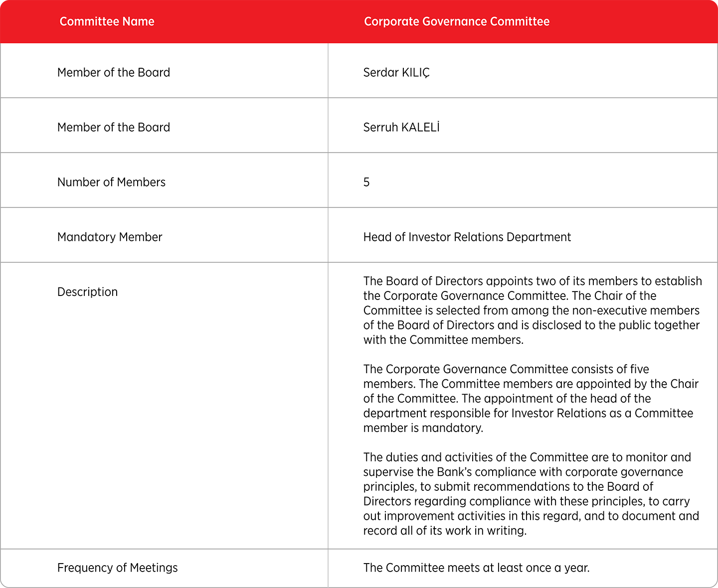Viewport: 718px width, 588px height.
Task: Click paragraph on duties and activities of Committee
Action: tap(531, 494)
